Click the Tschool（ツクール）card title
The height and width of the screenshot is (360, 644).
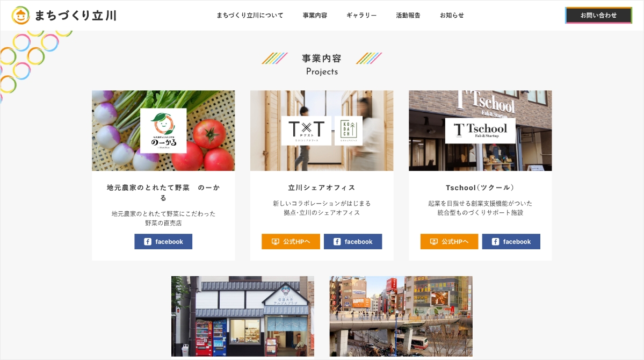[x=480, y=188]
